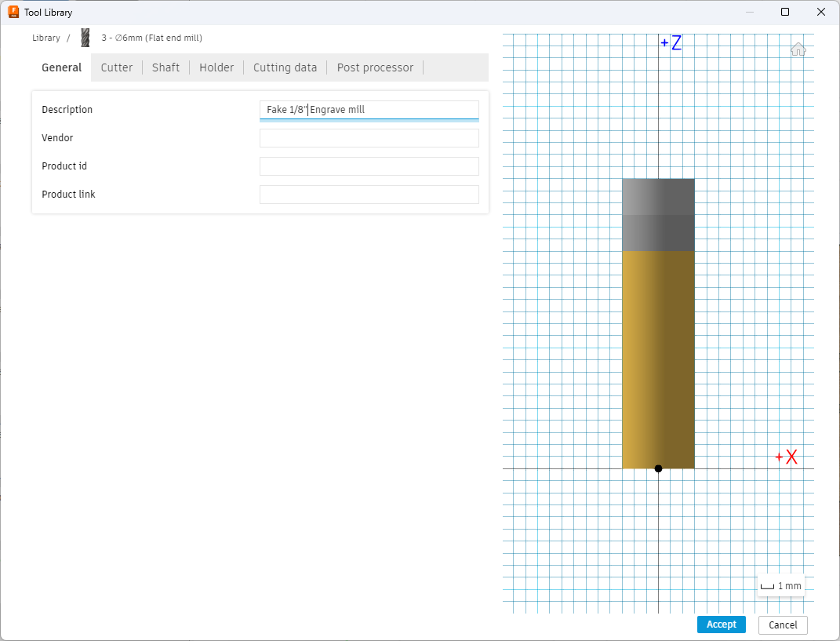Switch to the Cutter tab
The height and width of the screenshot is (641, 840).
tap(117, 67)
